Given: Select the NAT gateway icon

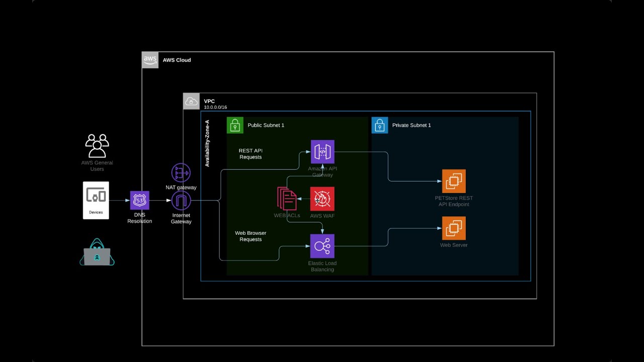Looking at the screenshot, I should click(x=181, y=173).
